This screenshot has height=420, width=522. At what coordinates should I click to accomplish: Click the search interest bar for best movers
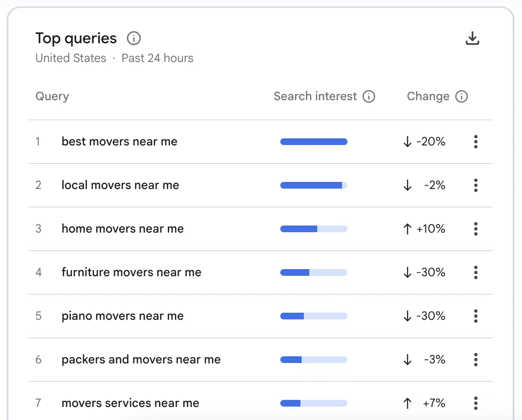(314, 142)
